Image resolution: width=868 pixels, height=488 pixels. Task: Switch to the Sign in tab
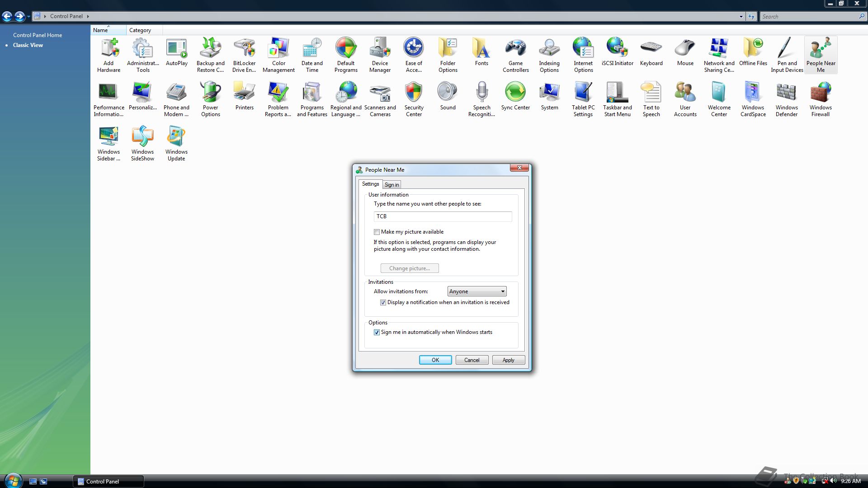(392, 184)
